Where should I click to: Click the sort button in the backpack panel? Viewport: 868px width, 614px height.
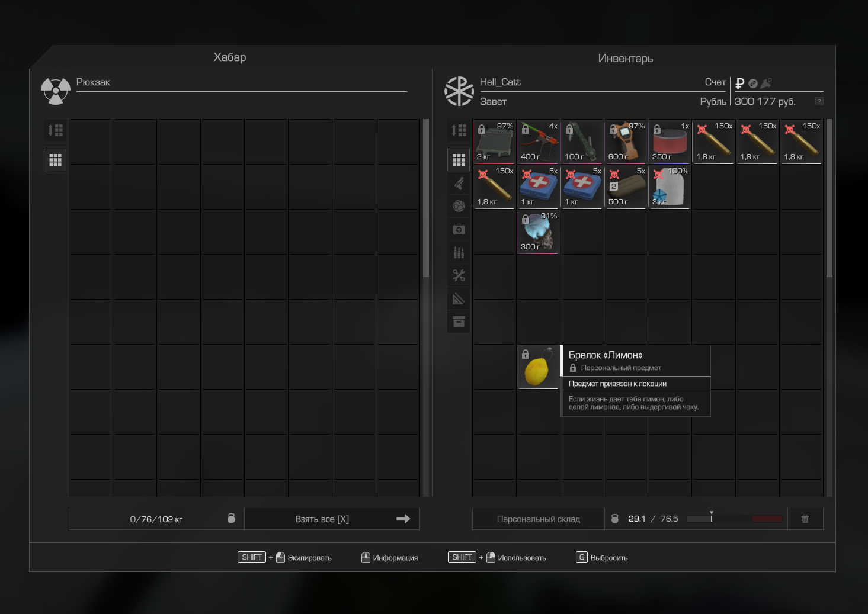pos(55,130)
